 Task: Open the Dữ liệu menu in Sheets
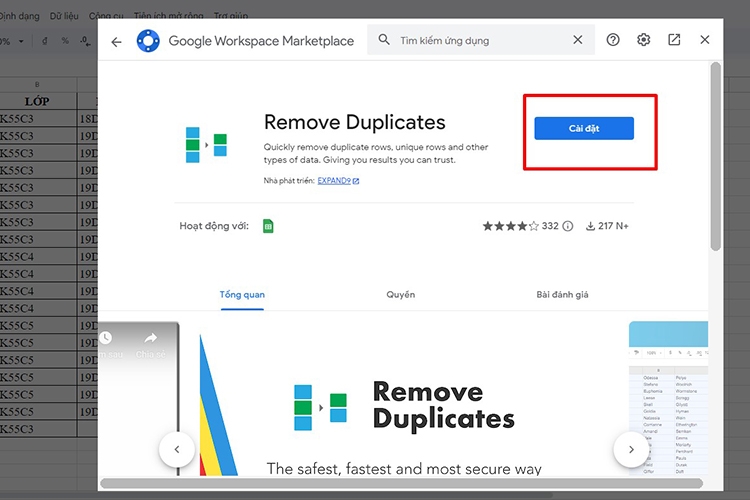[x=64, y=16]
